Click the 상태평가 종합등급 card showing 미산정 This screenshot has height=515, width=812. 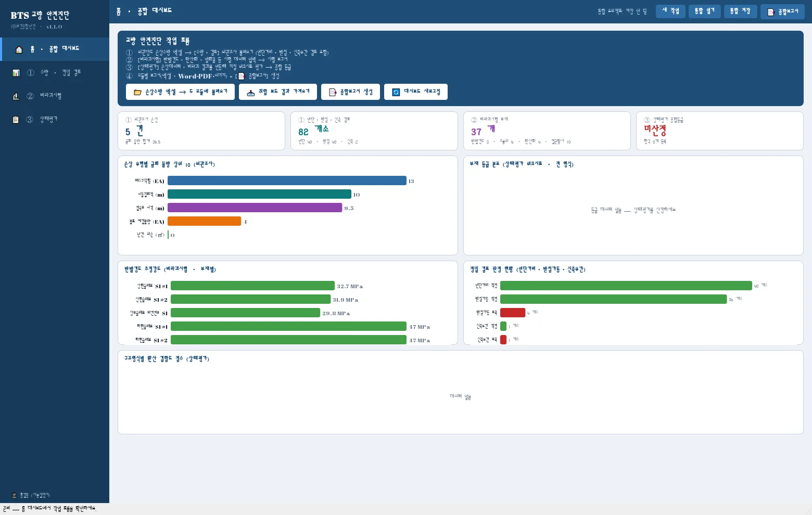(x=720, y=131)
